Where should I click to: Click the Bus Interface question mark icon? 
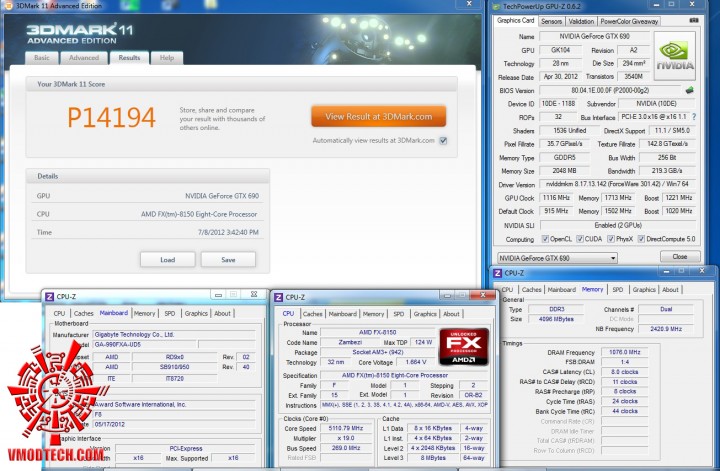click(x=694, y=117)
